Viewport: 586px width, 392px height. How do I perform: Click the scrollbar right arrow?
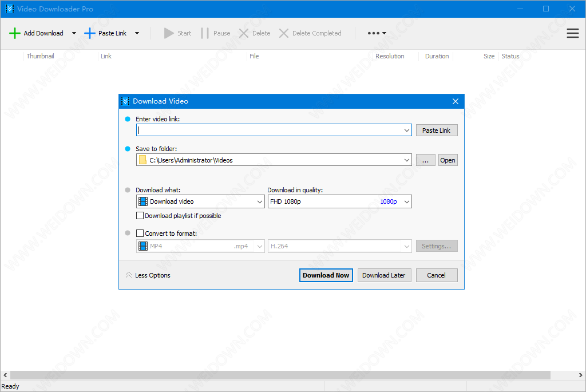(580, 375)
